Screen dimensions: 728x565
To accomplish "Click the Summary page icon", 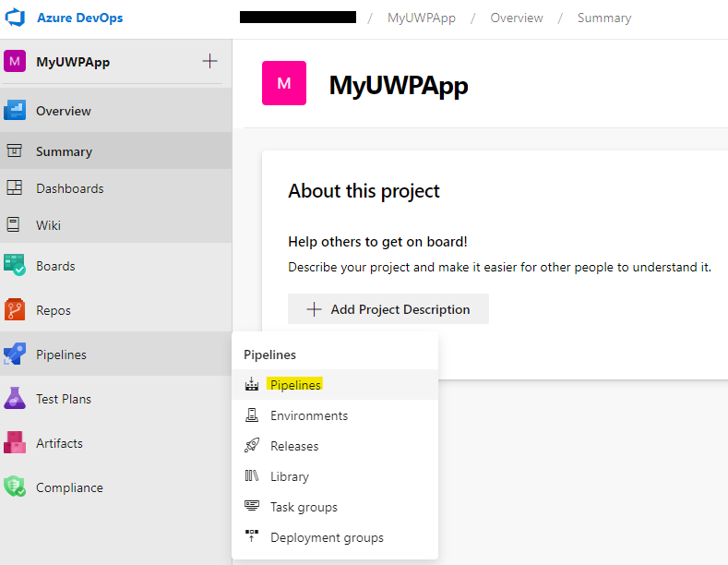I will pyautogui.click(x=15, y=151).
